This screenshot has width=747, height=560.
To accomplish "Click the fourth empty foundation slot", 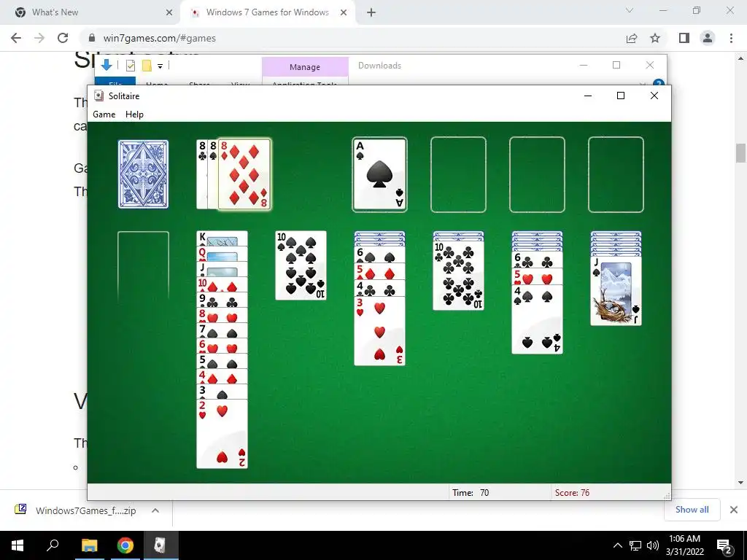I will pyautogui.click(x=616, y=174).
